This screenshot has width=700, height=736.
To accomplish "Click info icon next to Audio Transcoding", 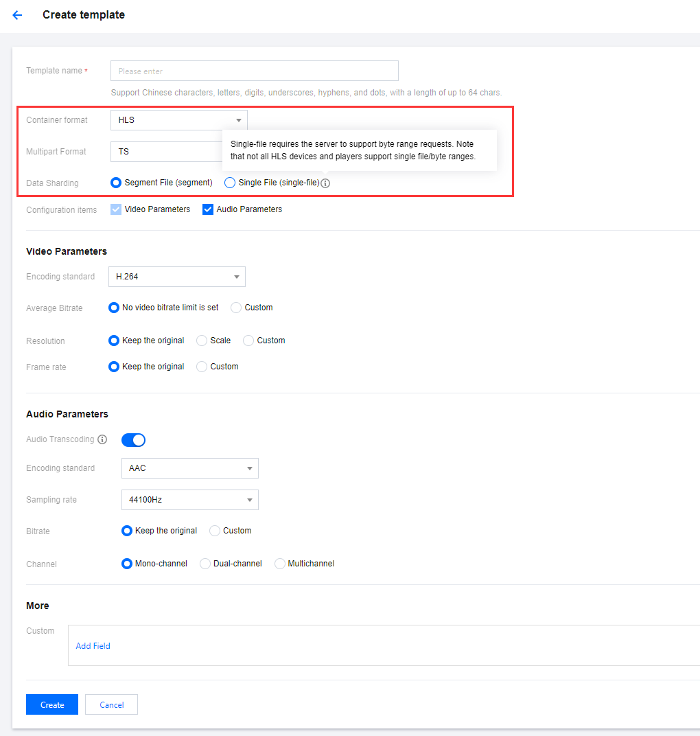I will click(102, 439).
